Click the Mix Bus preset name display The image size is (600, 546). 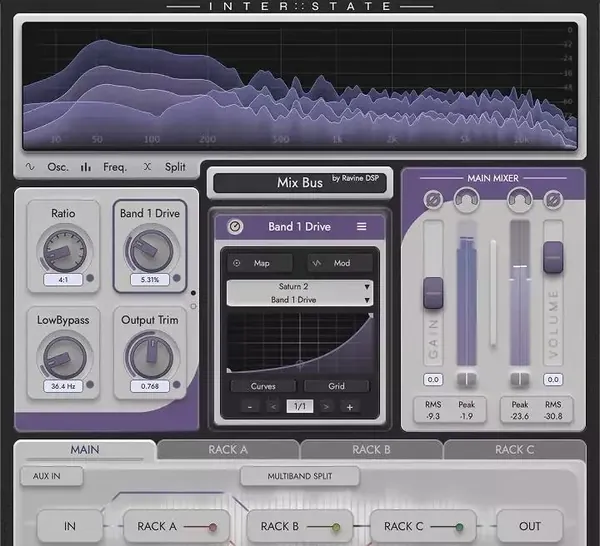(x=300, y=183)
